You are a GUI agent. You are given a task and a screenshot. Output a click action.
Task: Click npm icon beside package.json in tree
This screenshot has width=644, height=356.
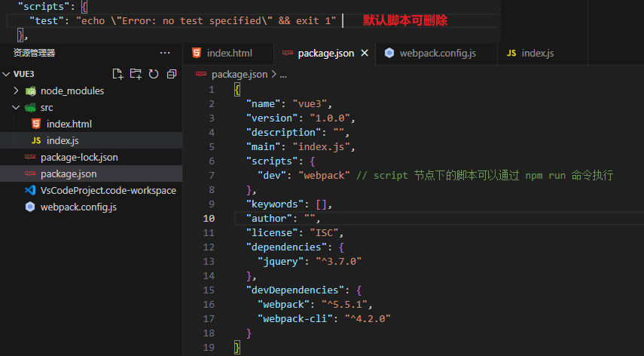click(30, 173)
